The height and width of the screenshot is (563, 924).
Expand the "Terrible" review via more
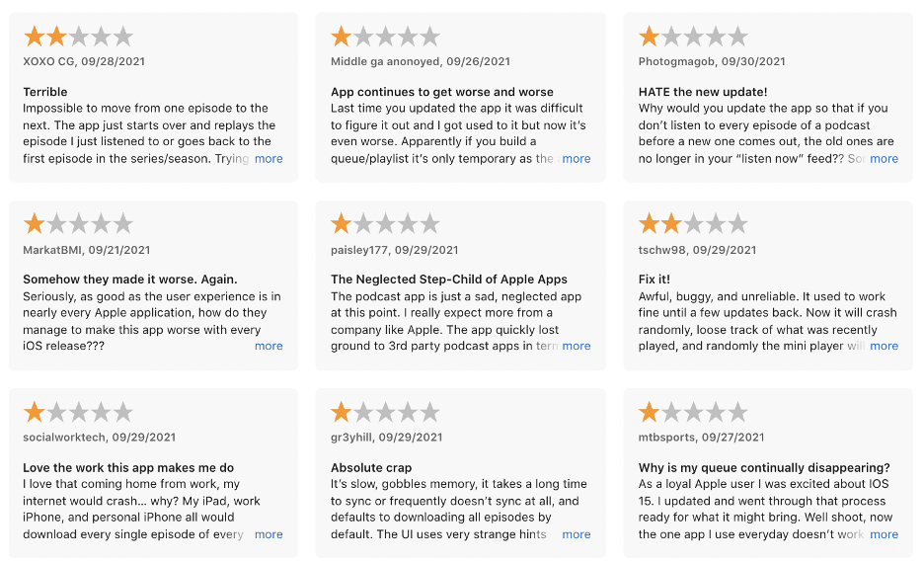click(269, 158)
